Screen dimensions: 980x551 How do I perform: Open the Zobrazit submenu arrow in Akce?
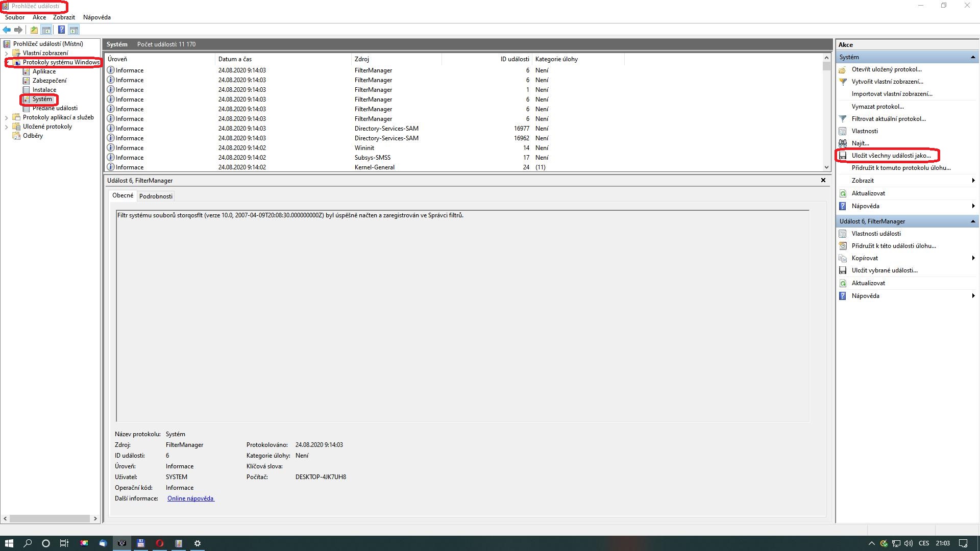click(973, 181)
